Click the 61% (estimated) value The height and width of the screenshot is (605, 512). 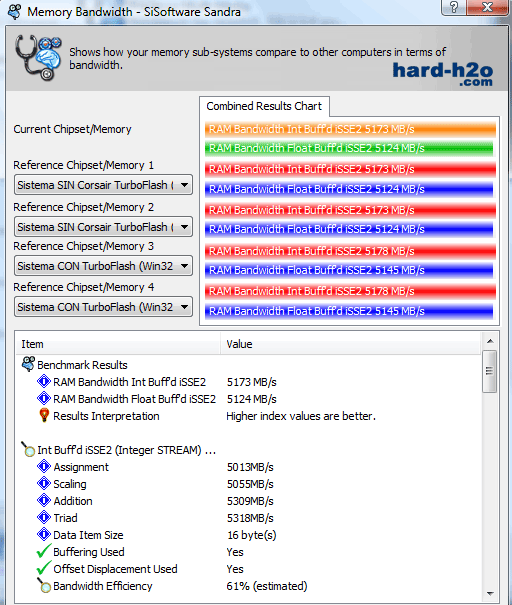(x=267, y=586)
